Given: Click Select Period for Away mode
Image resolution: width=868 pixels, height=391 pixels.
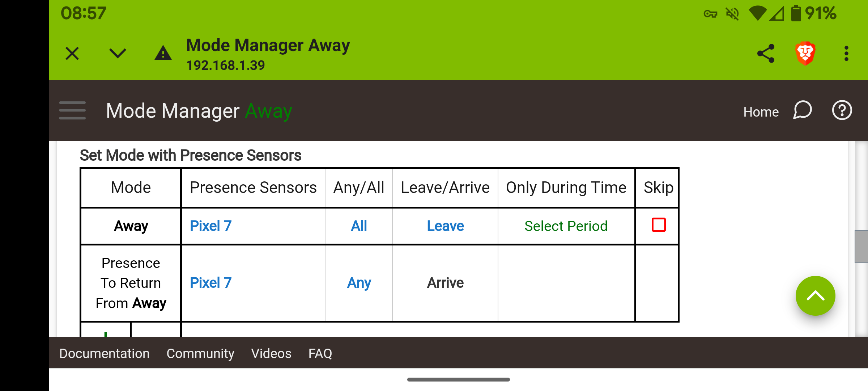Looking at the screenshot, I should (x=566, y=226).
